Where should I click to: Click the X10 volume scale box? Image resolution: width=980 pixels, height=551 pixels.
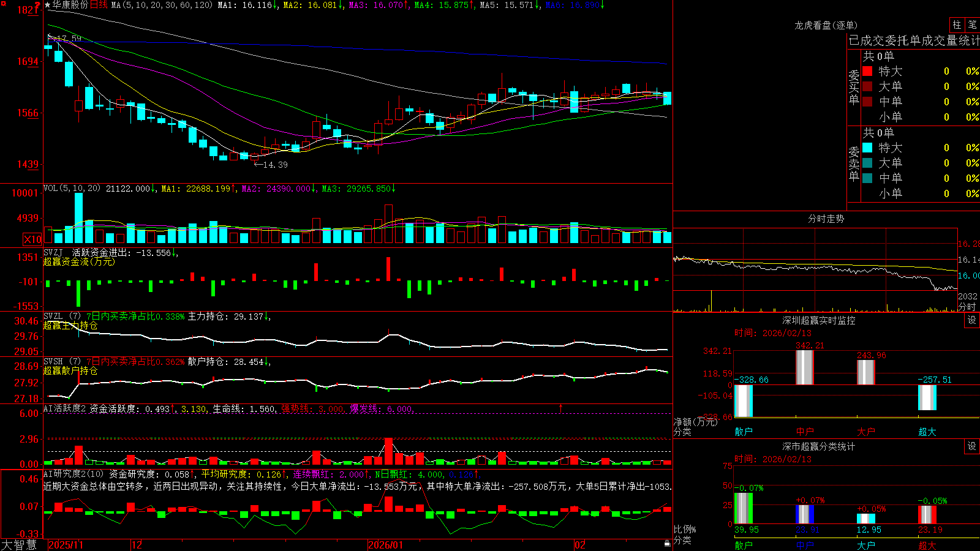[x=32, y=239]
